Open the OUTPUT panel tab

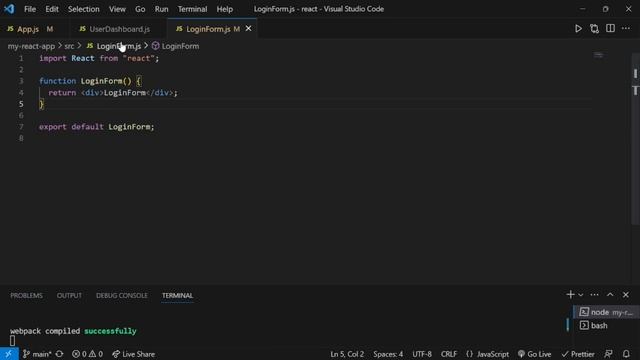click(x=69, y=296)
